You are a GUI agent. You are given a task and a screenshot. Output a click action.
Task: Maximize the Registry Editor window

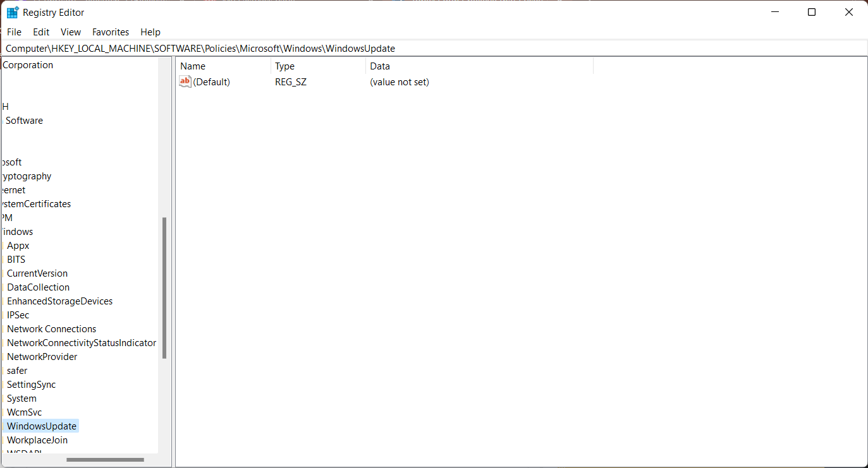812,12
